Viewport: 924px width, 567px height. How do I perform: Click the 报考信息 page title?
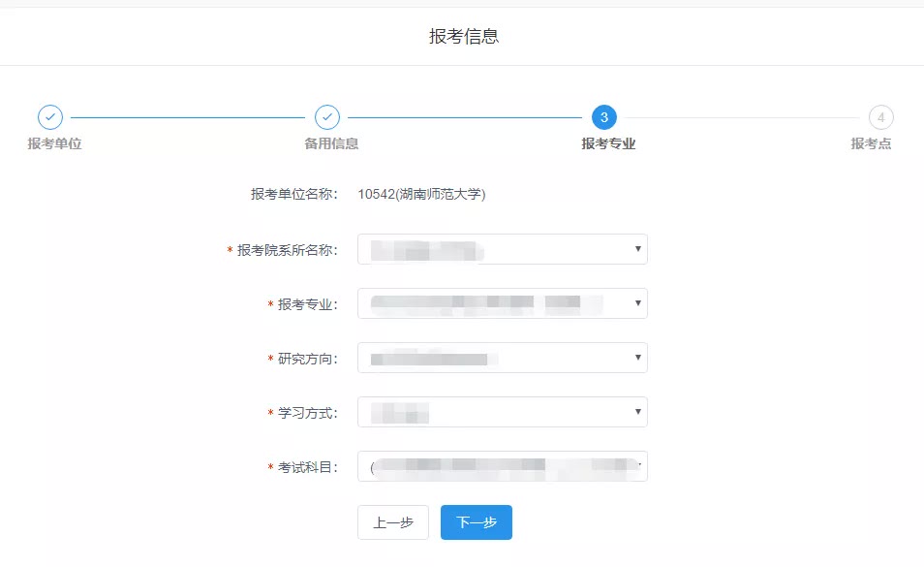click(464, 37)
